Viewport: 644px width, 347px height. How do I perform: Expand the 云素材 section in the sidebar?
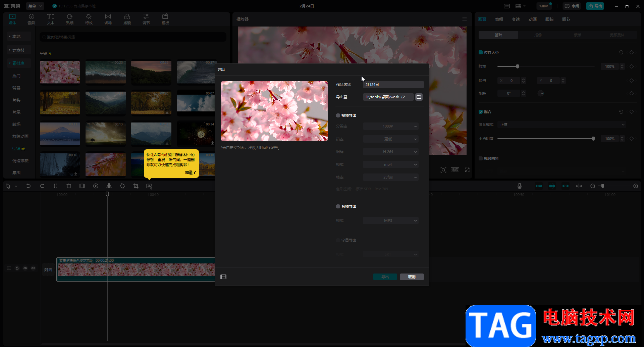[19, 50]
